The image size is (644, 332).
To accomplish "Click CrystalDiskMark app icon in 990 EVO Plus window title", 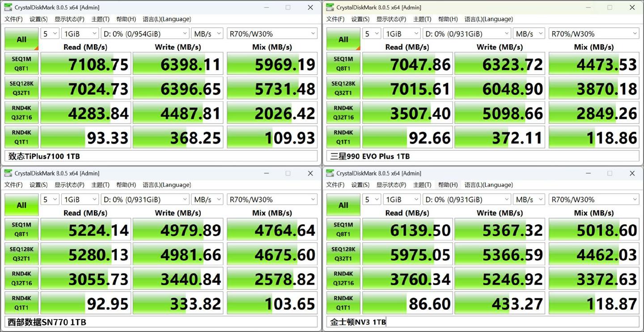I will (330, 7).
